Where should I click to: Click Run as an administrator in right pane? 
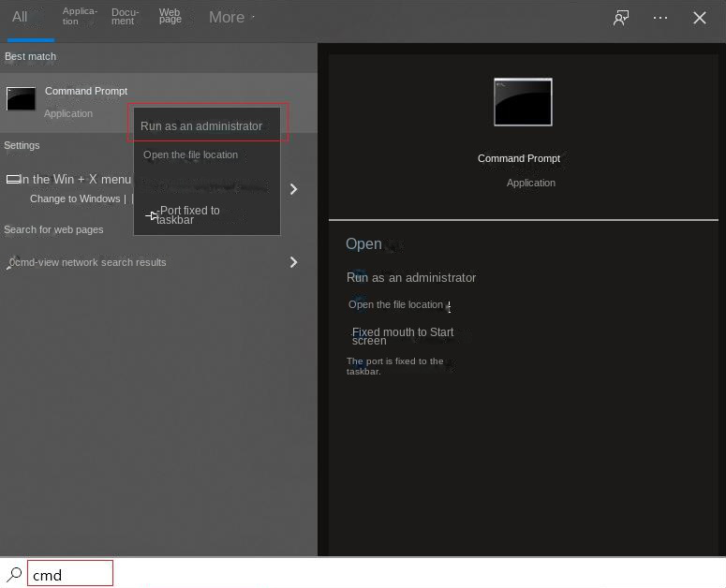tap(411, 278)
